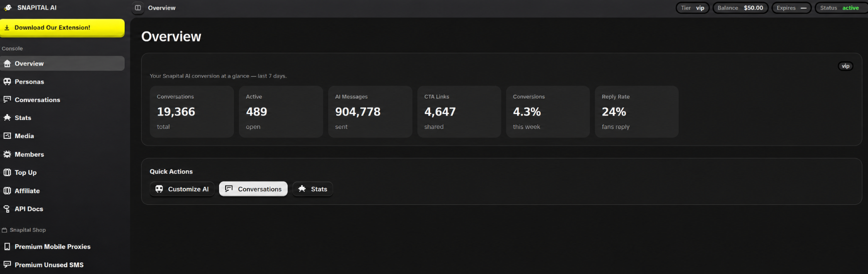Click the Top Up icon in the sidebar
868x274 pixels.
coord(7,172)
